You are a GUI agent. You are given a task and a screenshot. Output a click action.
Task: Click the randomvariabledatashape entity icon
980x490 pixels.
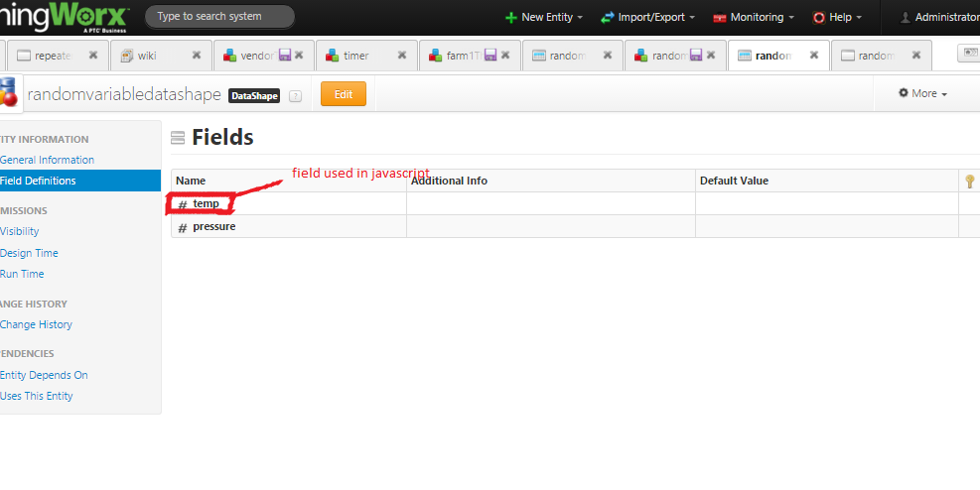point(8,92)
